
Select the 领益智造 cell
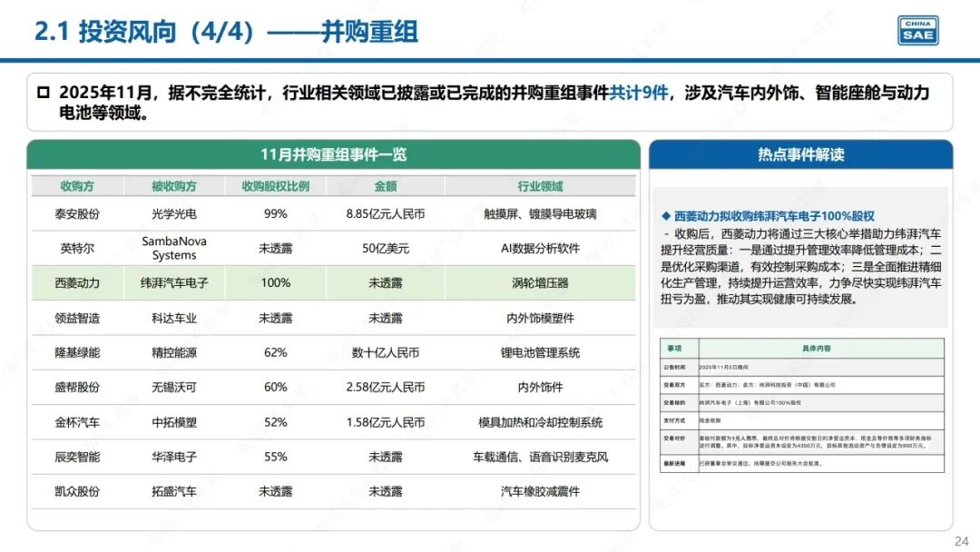click(77, 318)
